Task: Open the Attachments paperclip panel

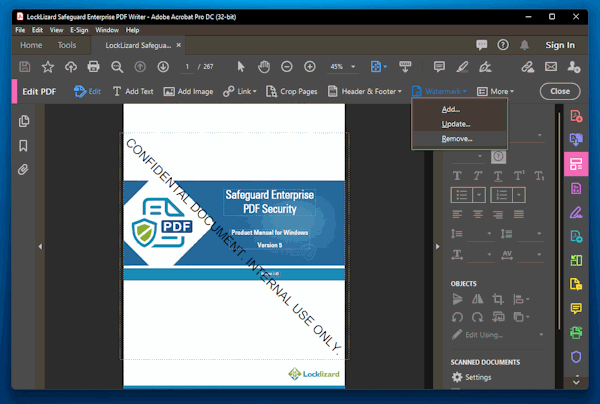Action: click(23, 169)
